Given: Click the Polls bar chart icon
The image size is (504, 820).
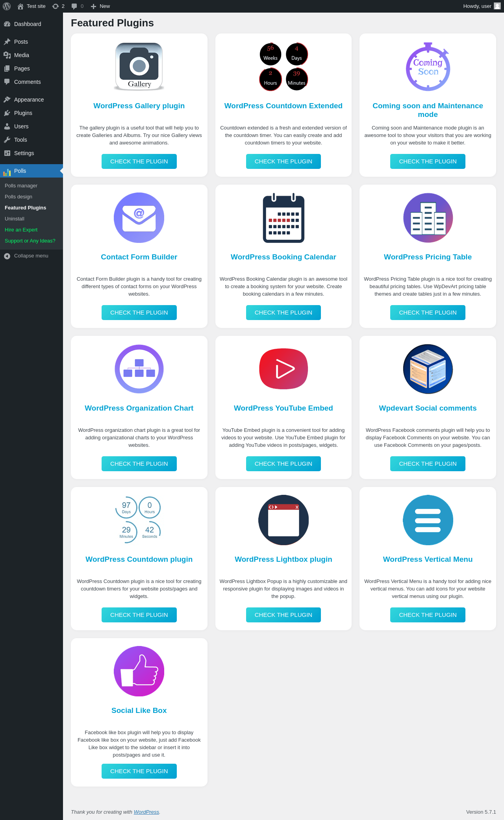Looking at the screenshot, I should [x=7, y=172].
